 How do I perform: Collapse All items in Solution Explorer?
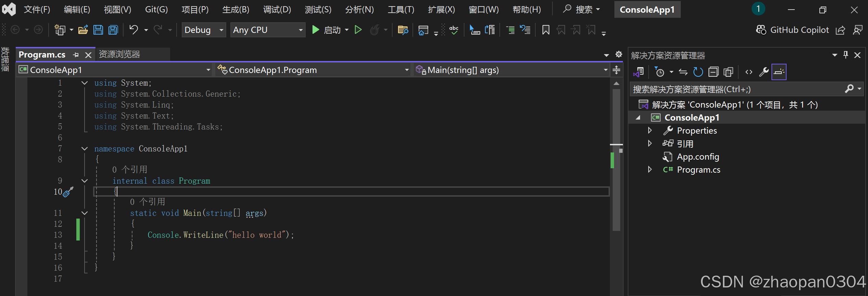713,72
